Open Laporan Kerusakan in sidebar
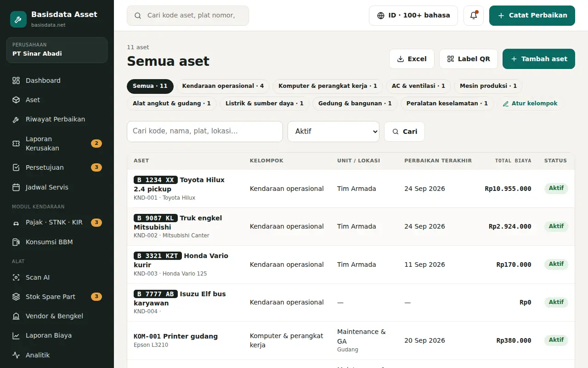588x368 pixels. 57,144
